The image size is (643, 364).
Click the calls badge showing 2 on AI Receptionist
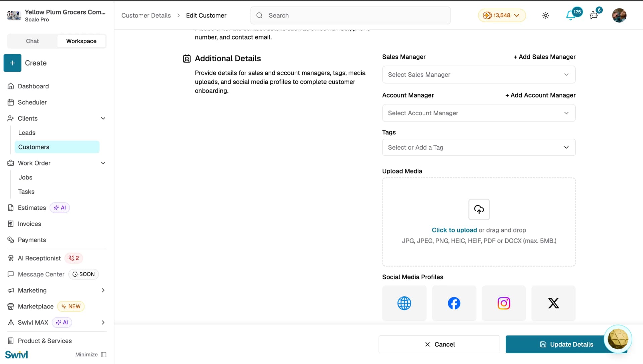pos(74,258)
